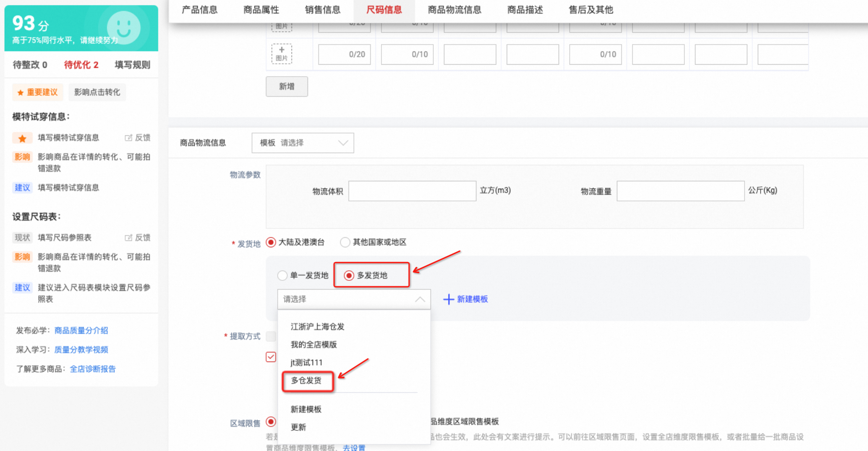The image size is (868, 451).
Task: Click the 新增 button
Action: point(287,86)
